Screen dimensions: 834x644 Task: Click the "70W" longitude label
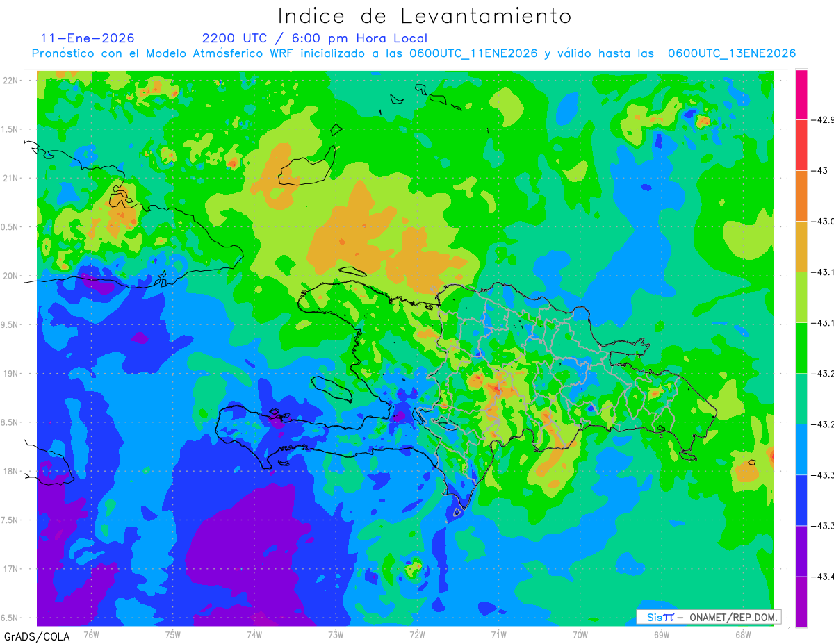[580, 634]
